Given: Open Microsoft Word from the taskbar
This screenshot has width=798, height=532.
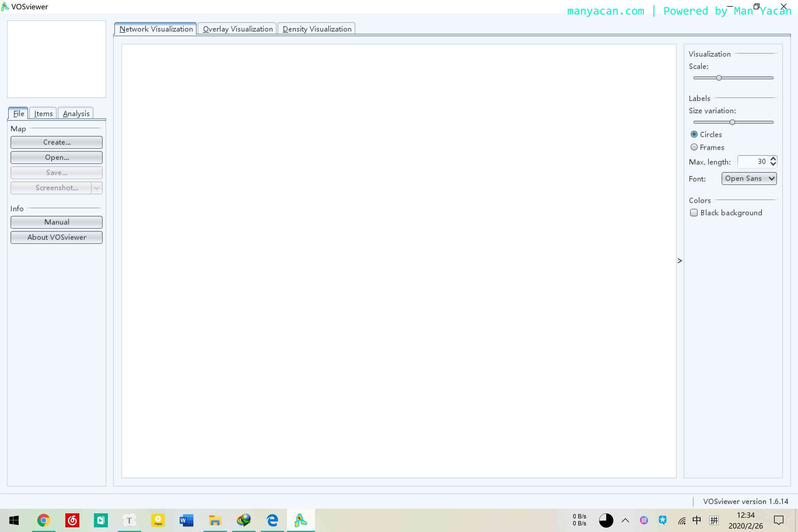Looking at the screenshot, I should (x=186, y=520).
